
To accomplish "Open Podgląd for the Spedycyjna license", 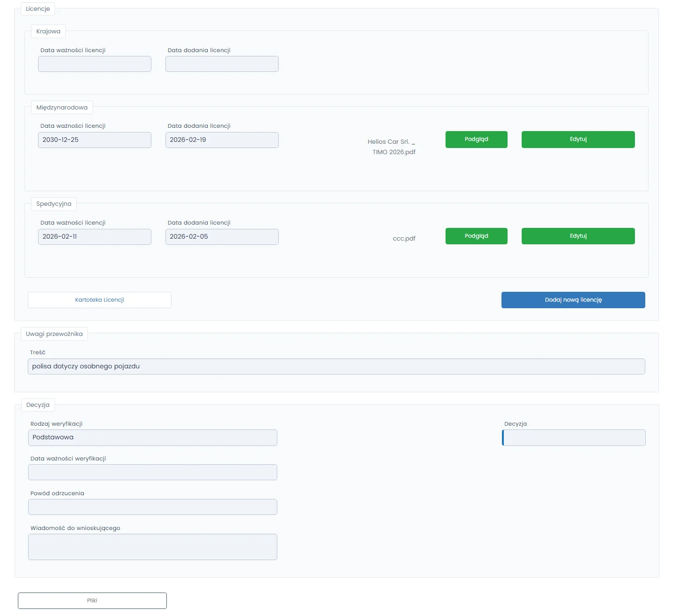I will point(476,236).
